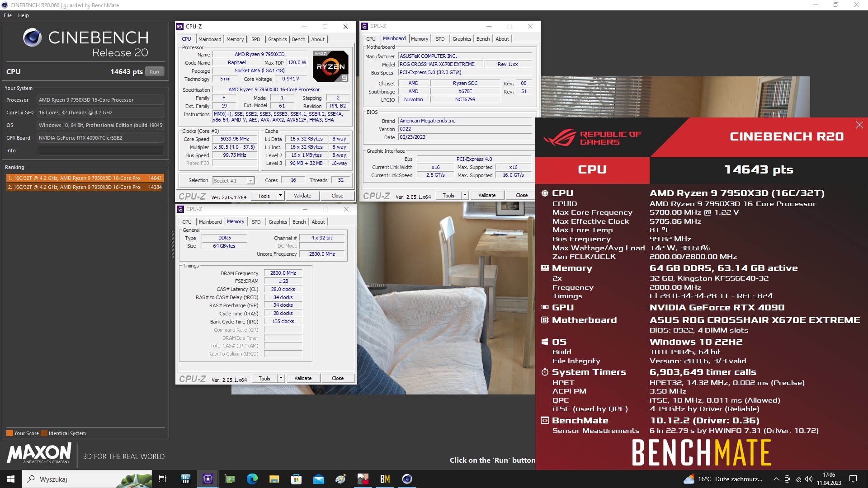Open Memory tab in Mainboard CPU-Z window
868x488 pixels.
[x=420, y=39]
